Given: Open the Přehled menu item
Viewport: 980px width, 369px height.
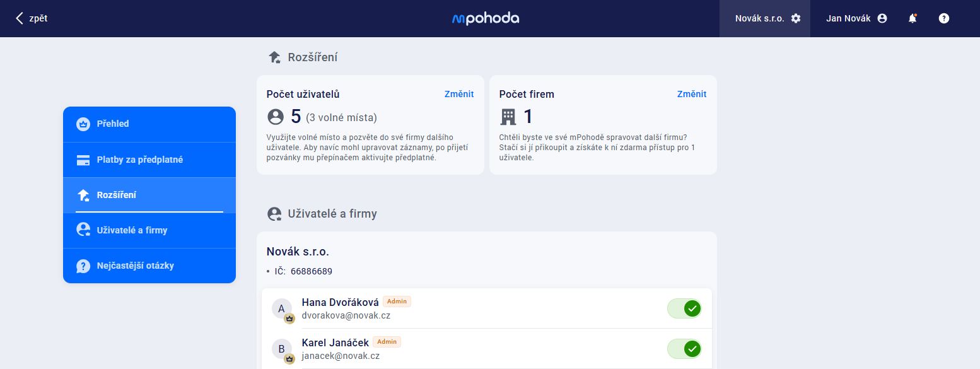Looking at the screenshot, I should coord(149,124).
